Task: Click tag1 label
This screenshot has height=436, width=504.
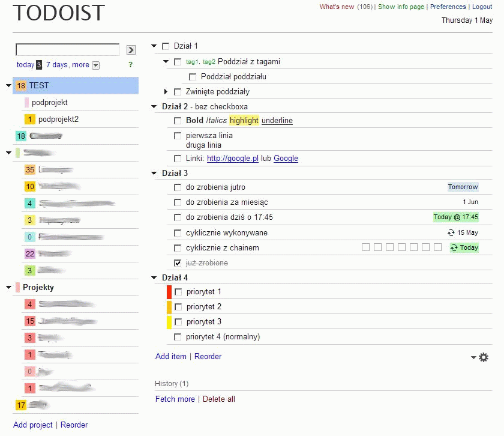Action: tap(192, 62)
